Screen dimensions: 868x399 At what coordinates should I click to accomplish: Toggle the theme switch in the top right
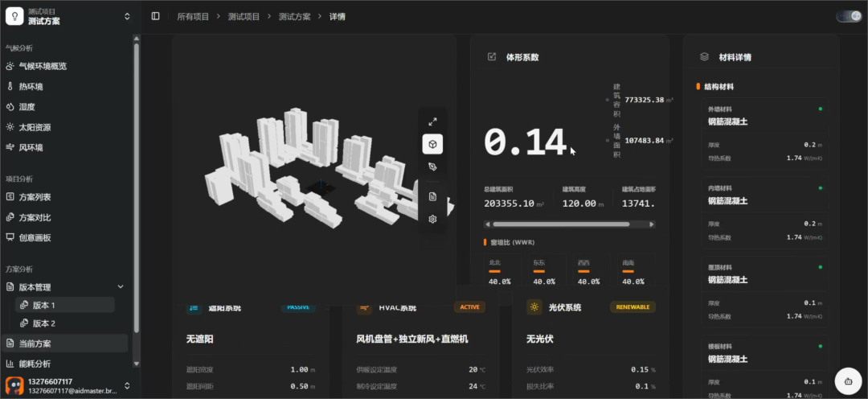point(849,17)
